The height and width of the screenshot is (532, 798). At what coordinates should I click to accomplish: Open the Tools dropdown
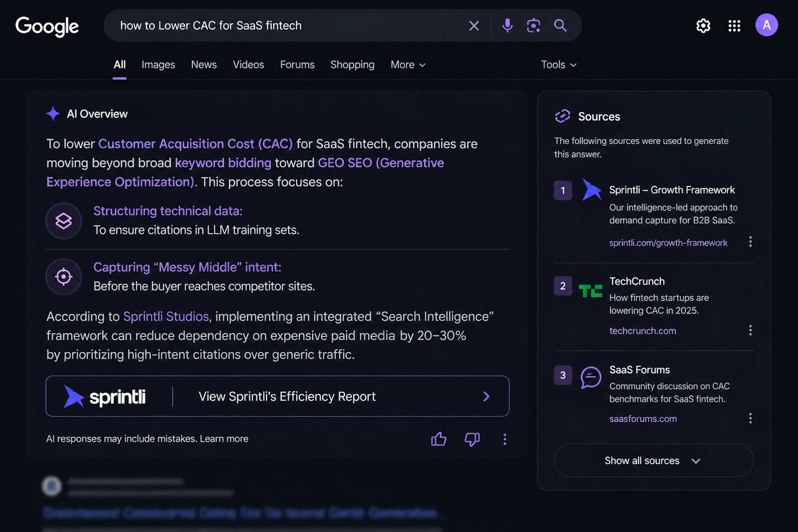(558, 64)
